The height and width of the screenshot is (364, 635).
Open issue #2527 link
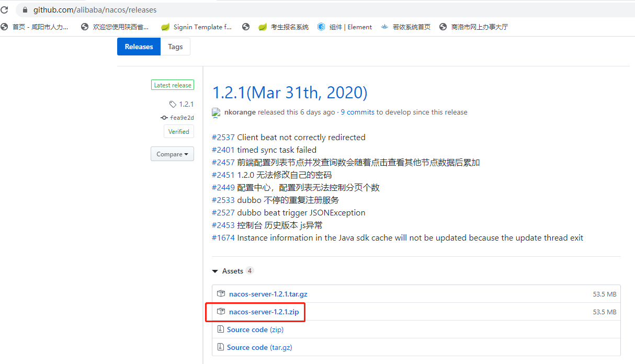pos(223,213)
